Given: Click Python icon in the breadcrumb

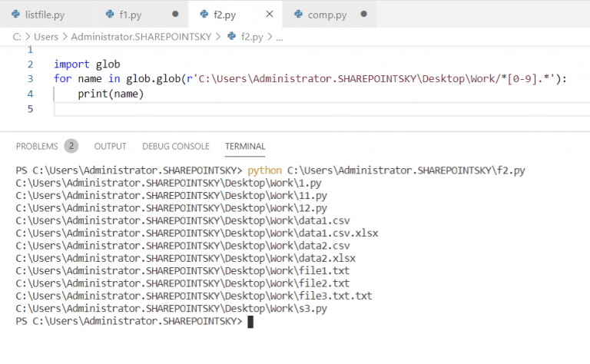Looking at the screenshot, I should (231, 36).
